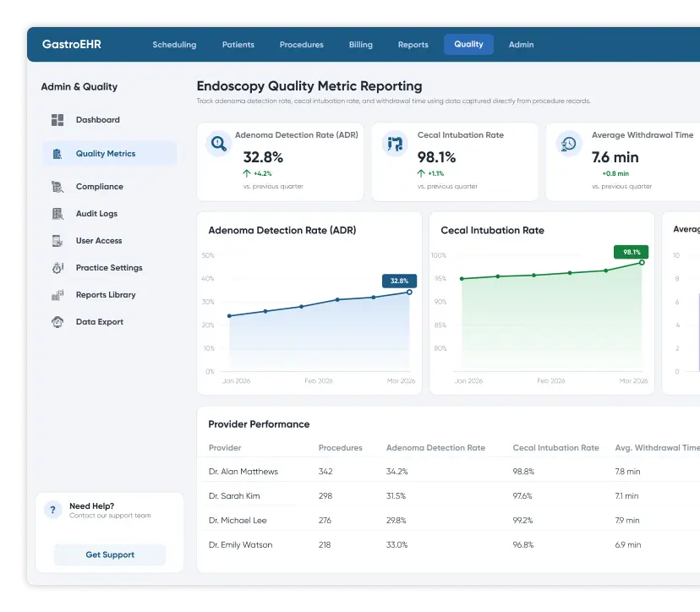Click the first ADR chart data point
The image size is (700, 612).
(229, 315)
